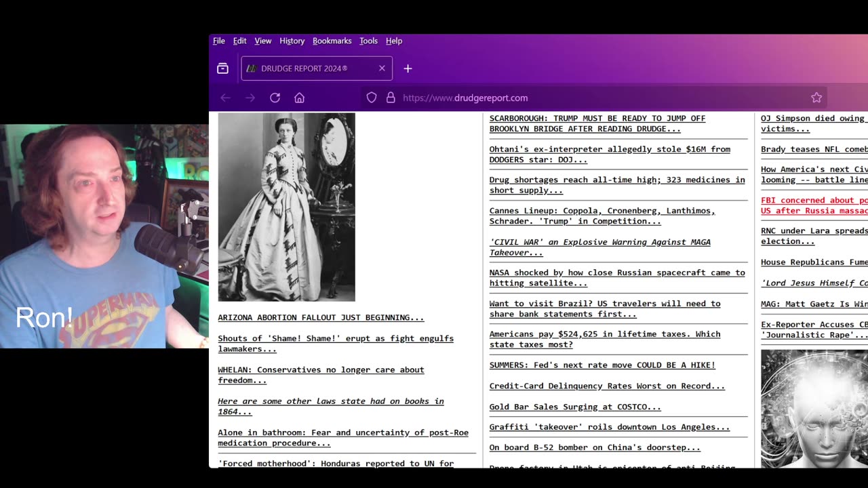Open the Cannes Lineup headline
Image resolution: width=868 pixels, height=488 pixels.
click(602, 216)
